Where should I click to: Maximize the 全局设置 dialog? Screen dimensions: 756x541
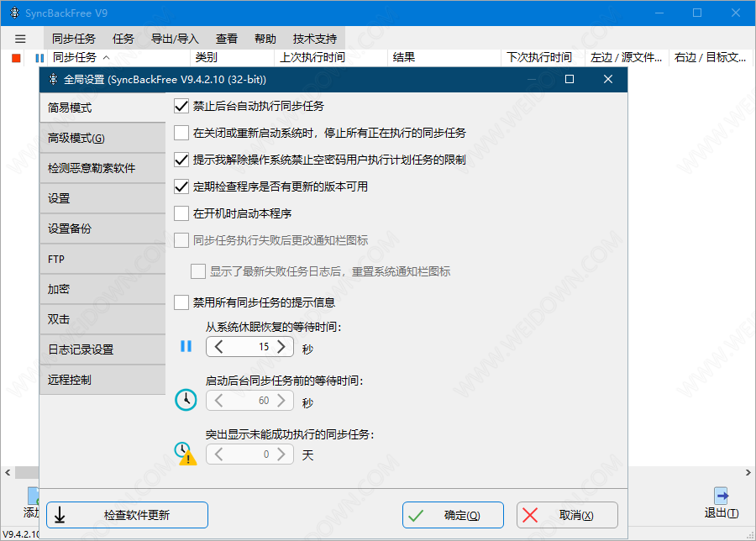tap(570, 79)
